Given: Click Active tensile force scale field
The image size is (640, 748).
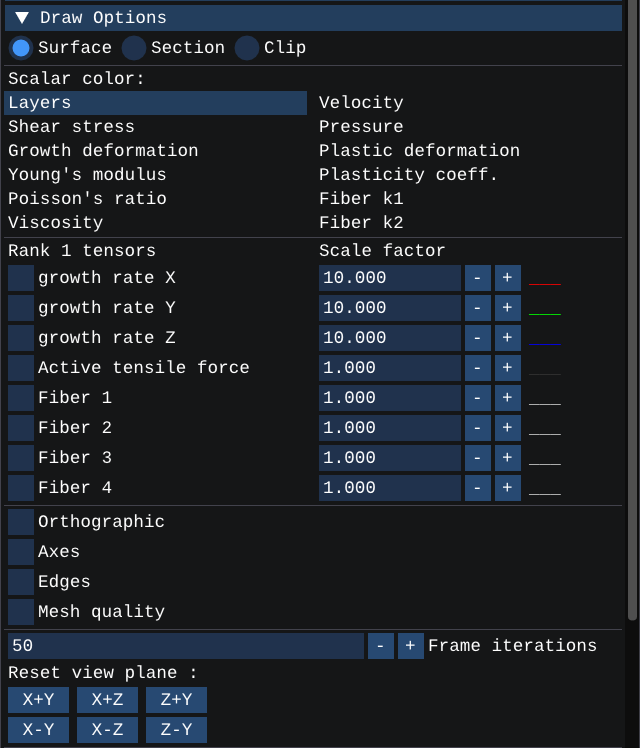Looking at the screenshot, I should click(390, 368).
